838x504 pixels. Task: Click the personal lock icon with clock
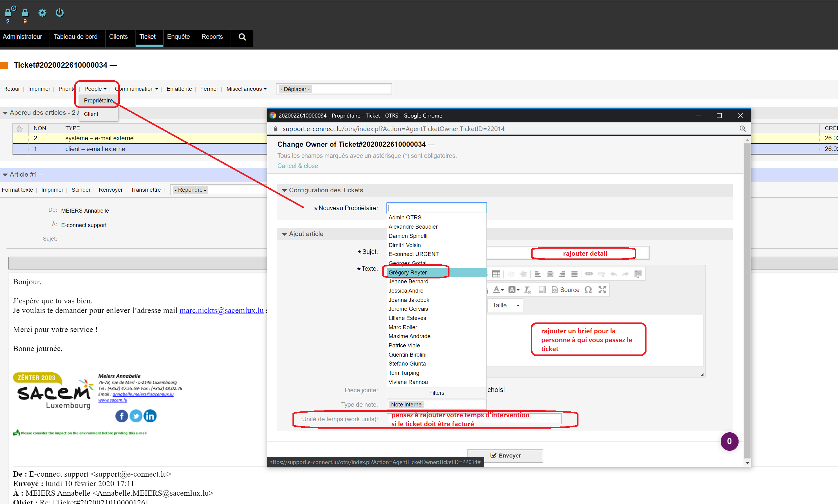pos(10,11)
